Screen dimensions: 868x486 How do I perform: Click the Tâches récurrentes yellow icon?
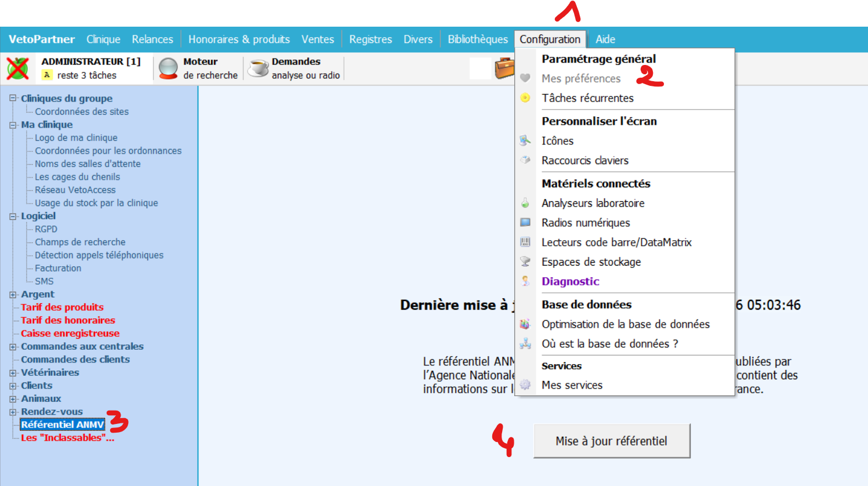click(525, 98)
